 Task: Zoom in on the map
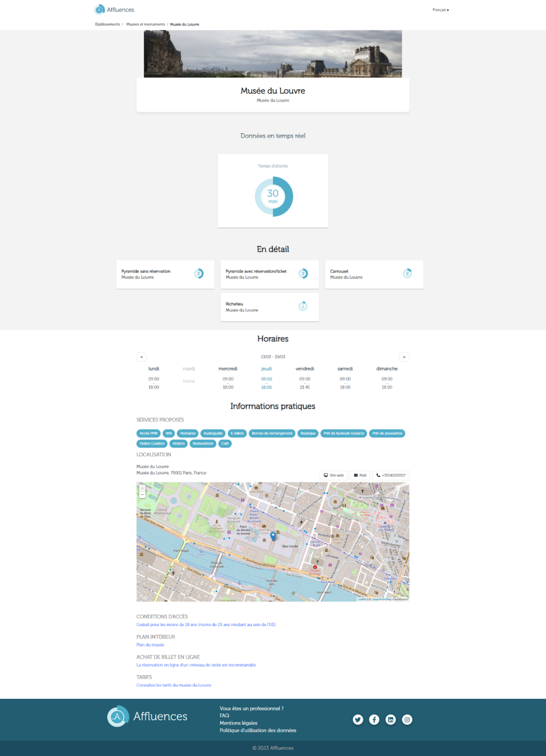142,488
